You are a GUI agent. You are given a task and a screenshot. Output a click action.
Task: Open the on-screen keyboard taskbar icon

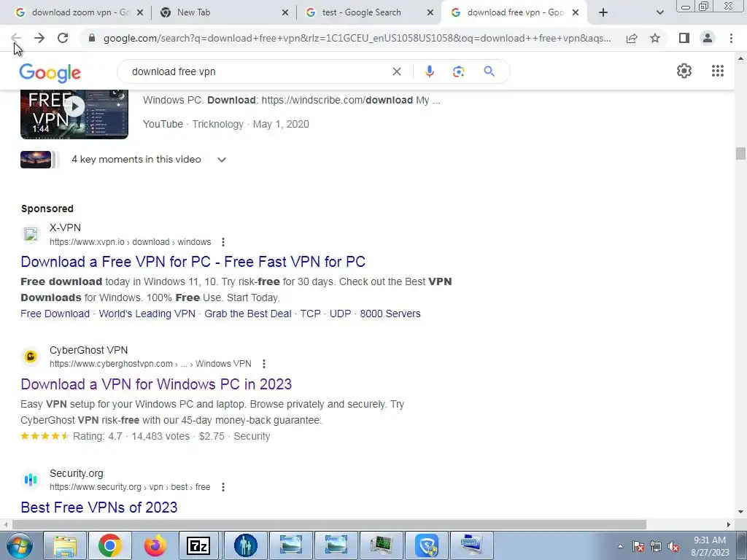(x=471, y=545)
